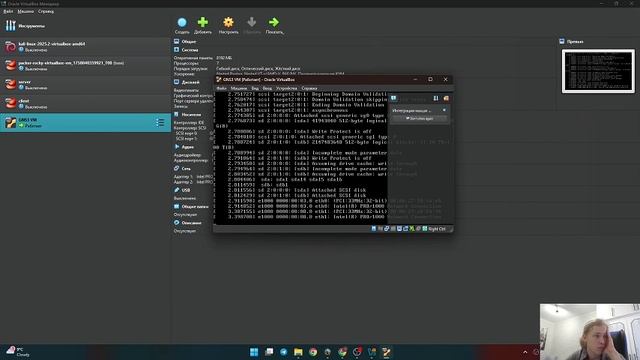The image size is (640, 360).
Task: Open the Машина menu in Manager window
Action: 26,11
